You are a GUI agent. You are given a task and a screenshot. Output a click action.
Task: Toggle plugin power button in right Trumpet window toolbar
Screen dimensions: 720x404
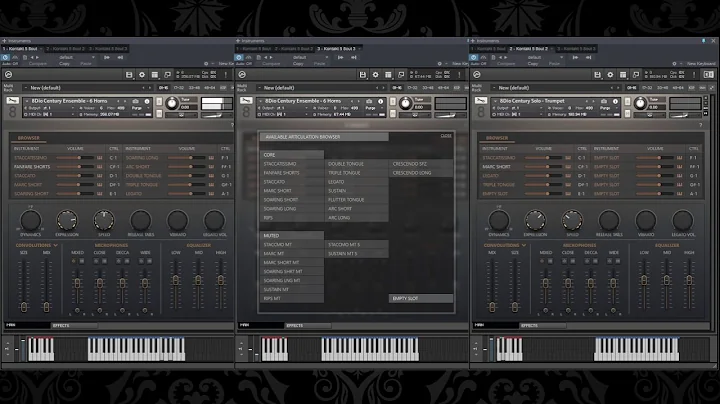coord(473,57)
